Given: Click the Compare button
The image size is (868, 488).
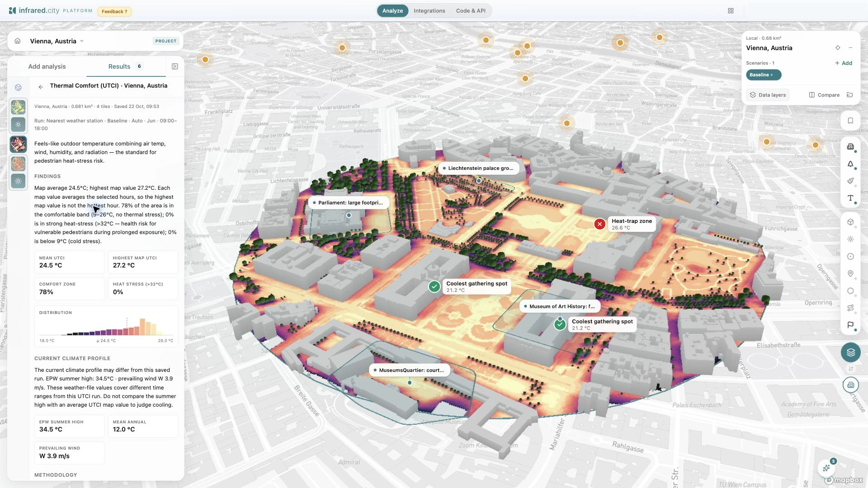Looking at the screenshot, I should click(x=824, y=95).
